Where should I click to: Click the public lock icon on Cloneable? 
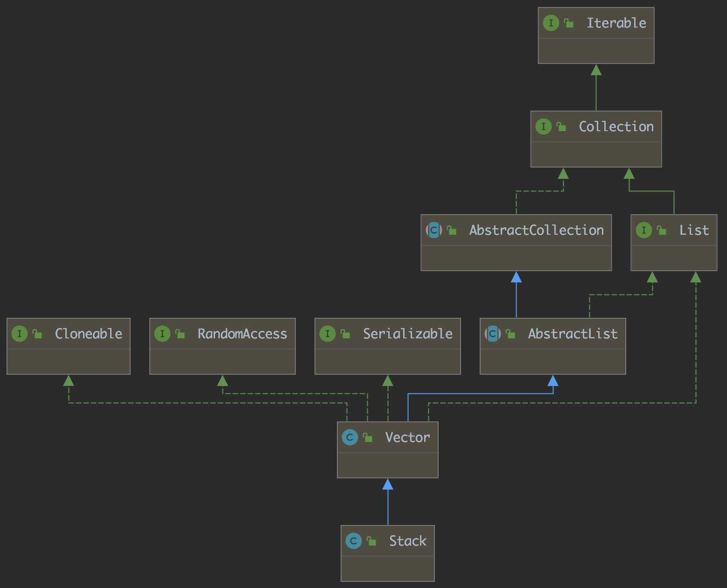point(37,334)
